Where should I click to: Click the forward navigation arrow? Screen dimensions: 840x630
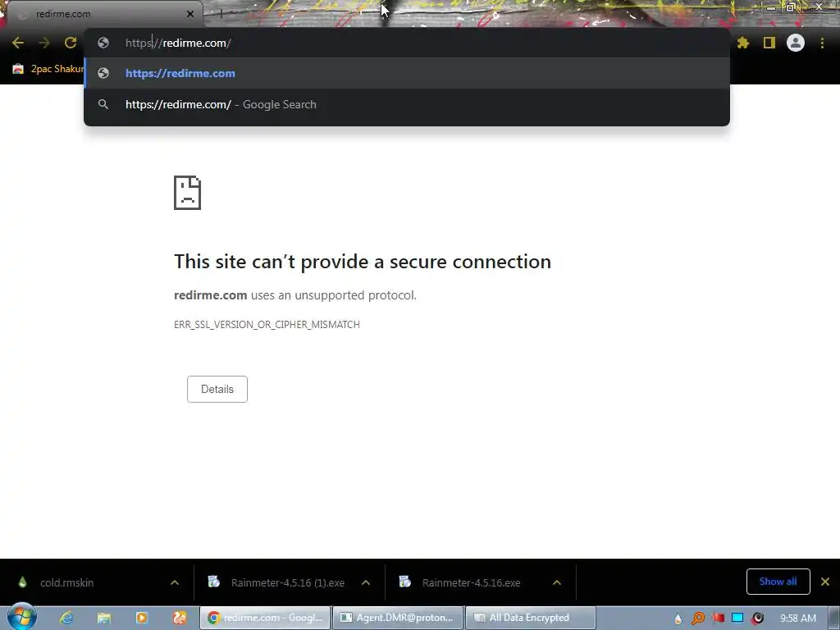[44, 43]
